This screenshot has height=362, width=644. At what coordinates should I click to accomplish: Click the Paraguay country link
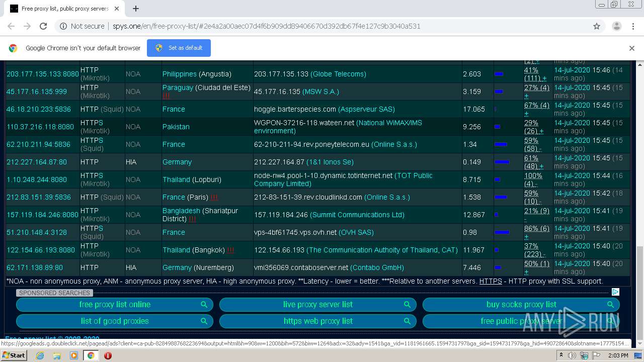[x=178, y=87]
